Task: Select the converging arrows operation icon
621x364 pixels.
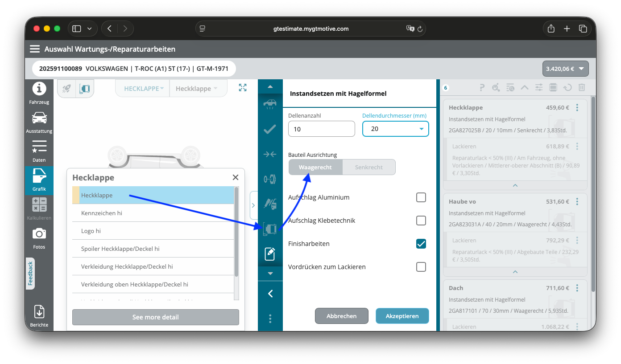Action: coord(270,154)
